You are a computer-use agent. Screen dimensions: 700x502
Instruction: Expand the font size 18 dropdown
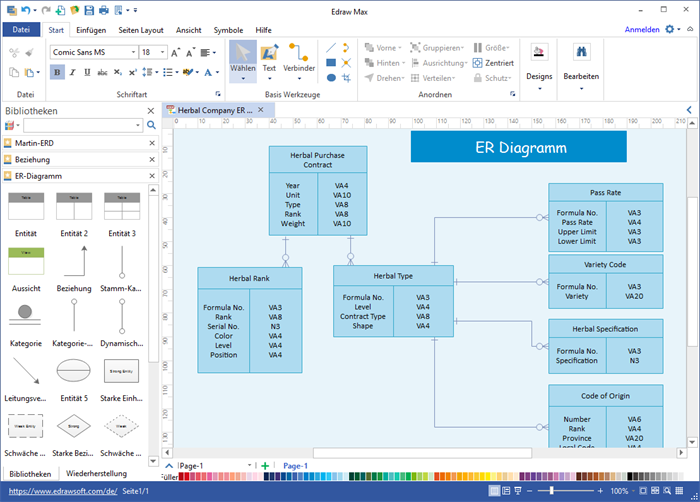coord(161,52)
